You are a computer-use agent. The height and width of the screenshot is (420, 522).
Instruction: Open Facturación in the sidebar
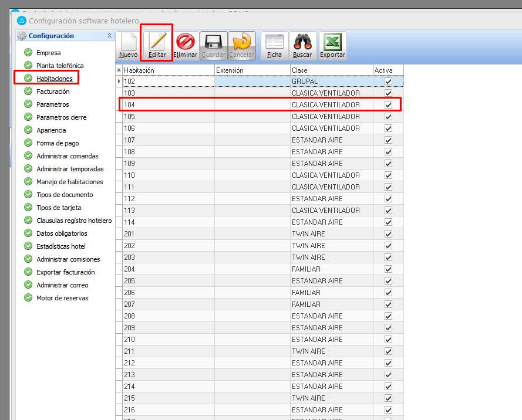[x=53, y=92]
